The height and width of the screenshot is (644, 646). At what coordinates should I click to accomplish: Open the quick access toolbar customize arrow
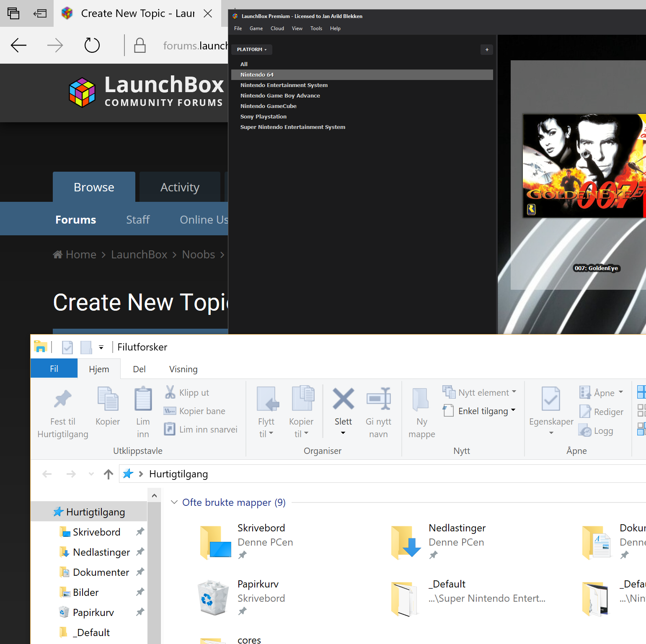tap(101, 347)
